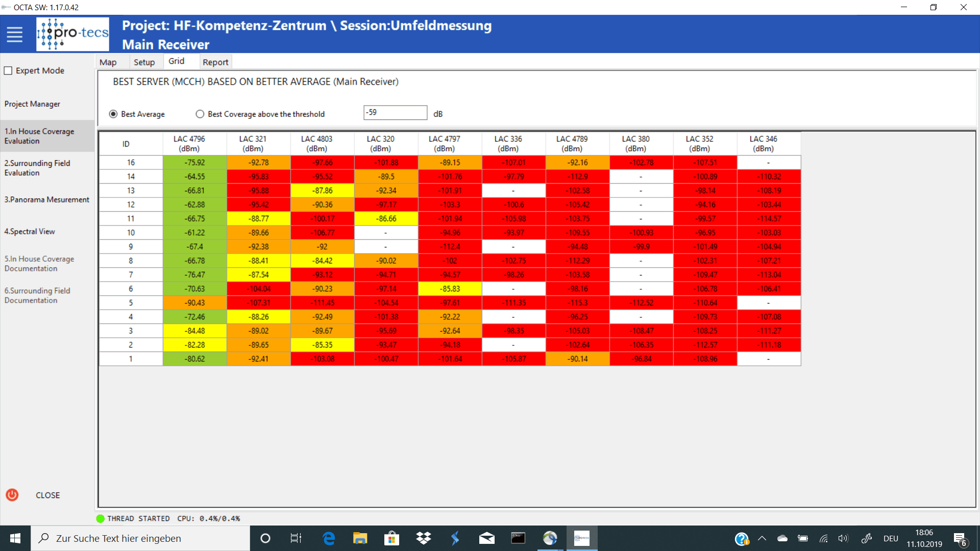The image size is (980, 551).
Task: Enable the Expert Mode checkbox
Action: pos(9,71)
